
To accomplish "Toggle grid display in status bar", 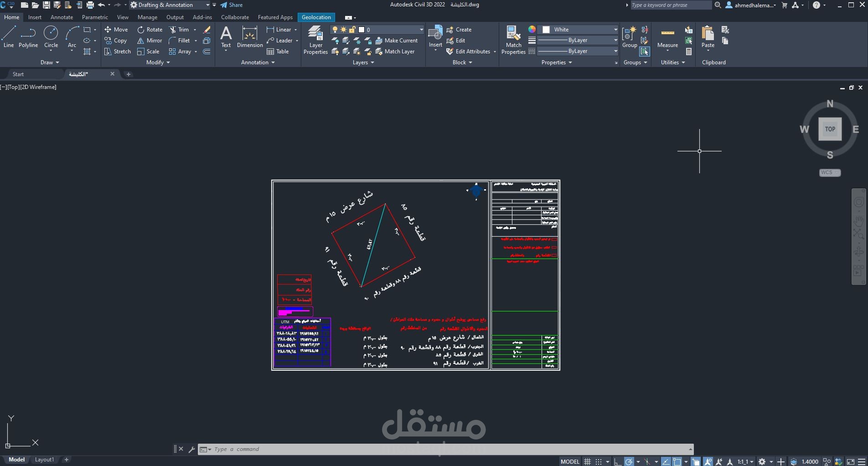I will click(588, 461).
